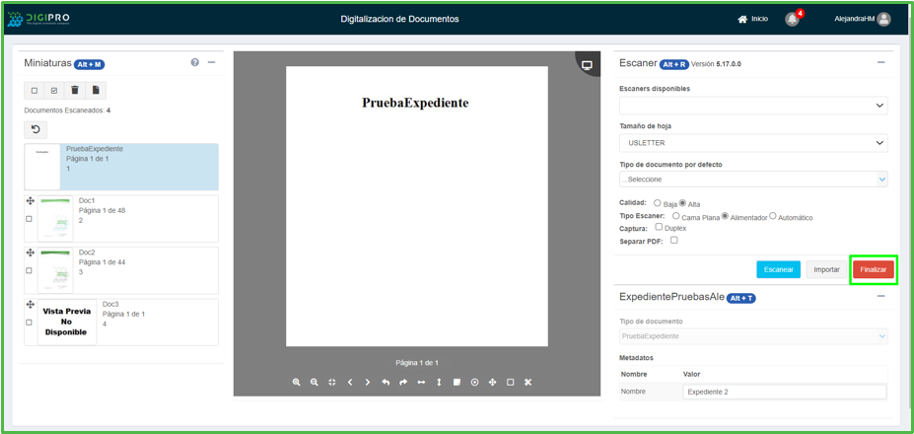
Task: Click the fit to width horizontal arrows icon
Action: (x=421, y=382)
